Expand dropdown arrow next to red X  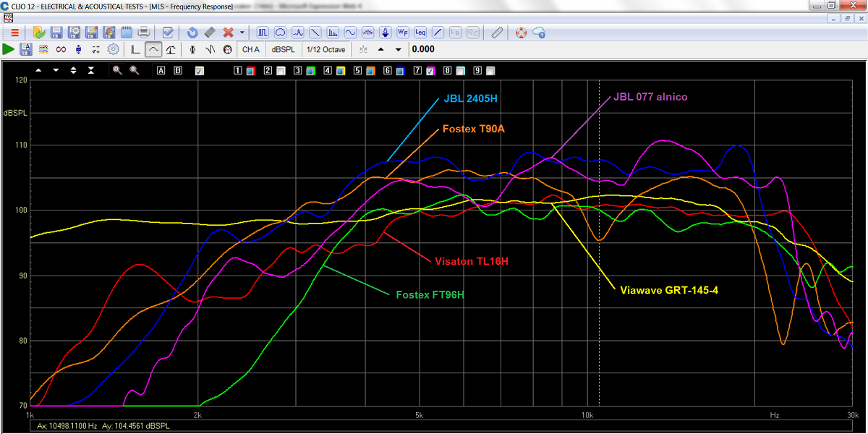click(x=242, y=33)
